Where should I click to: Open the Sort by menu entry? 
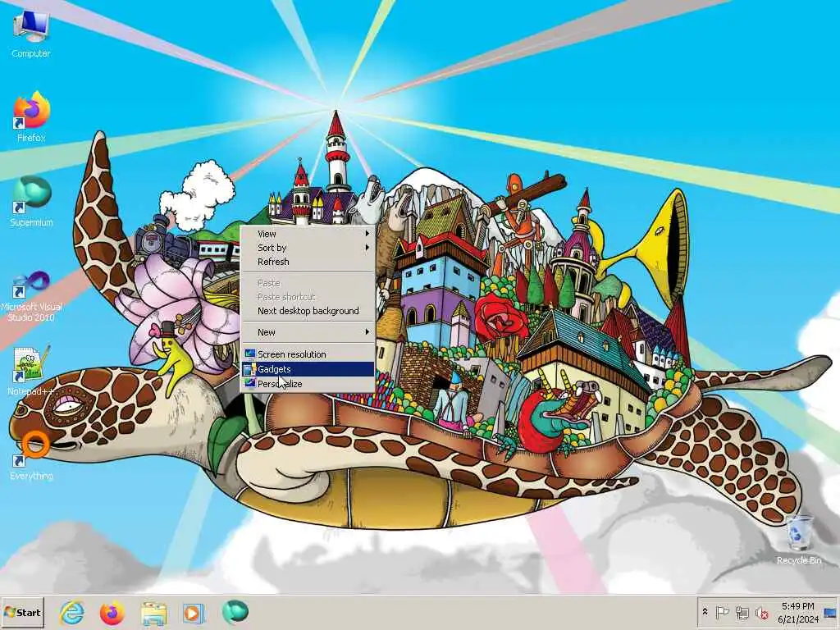[x=308, y=248]
